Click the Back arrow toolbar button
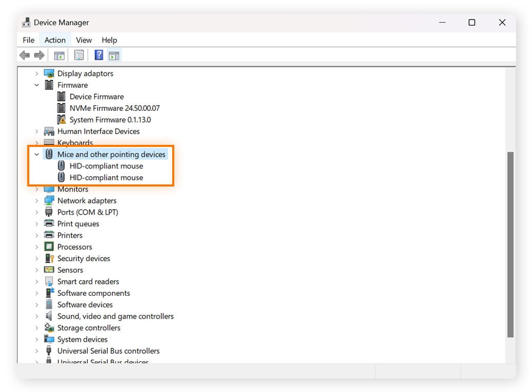 pos(24,55)
